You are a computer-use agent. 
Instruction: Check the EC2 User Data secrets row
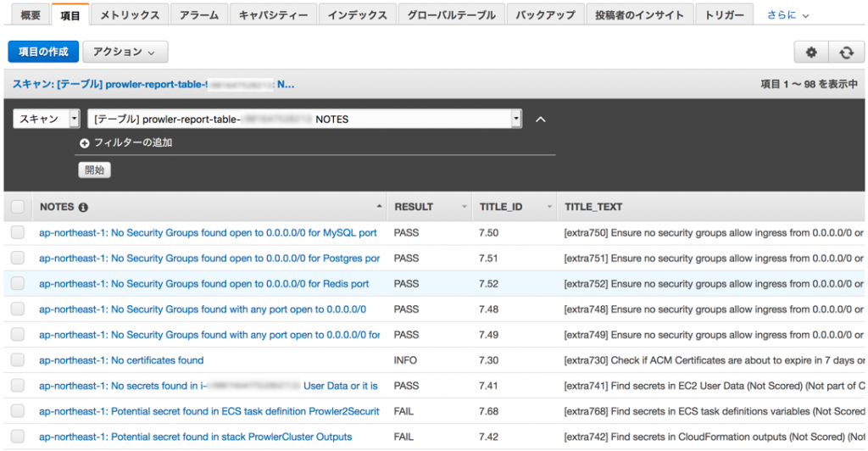(x=18, y=385)
